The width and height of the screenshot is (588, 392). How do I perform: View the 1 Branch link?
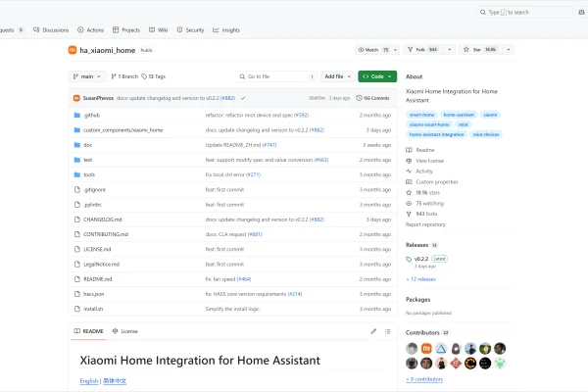pos(124,76)
